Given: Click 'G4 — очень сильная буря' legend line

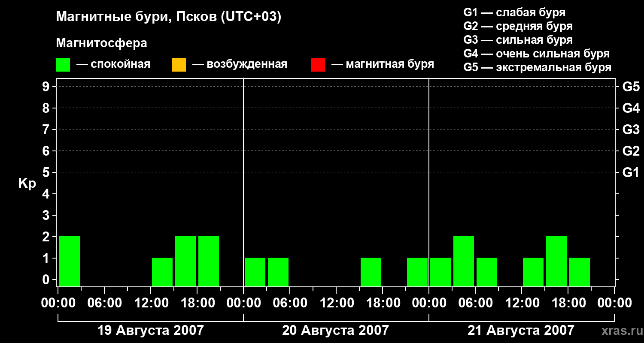Looking at the screenshot, I should click(x=537, y=54).
